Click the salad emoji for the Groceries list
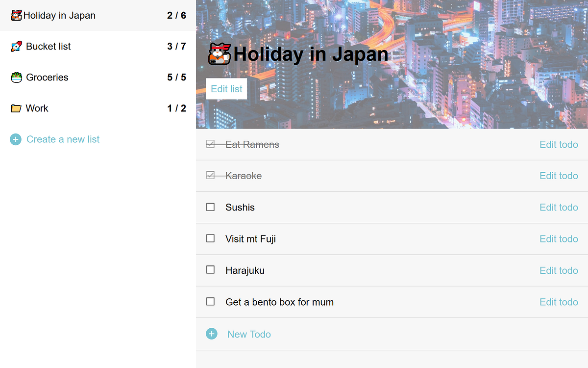 16,77
